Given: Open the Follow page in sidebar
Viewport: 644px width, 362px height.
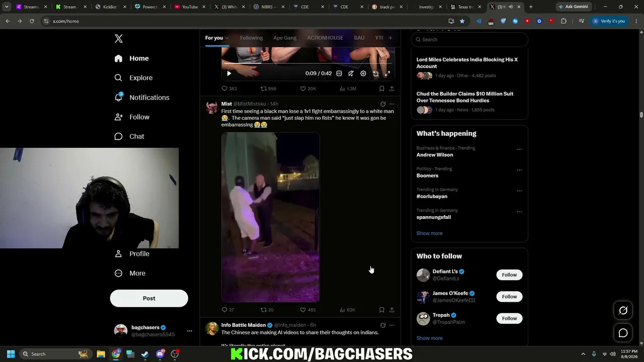Looking at the screenshot, I should click(x=132, y=117).
